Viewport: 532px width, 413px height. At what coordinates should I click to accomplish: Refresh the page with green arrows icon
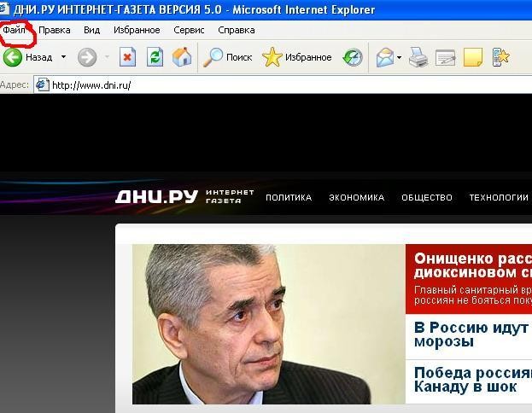click(x=155, y=57)
